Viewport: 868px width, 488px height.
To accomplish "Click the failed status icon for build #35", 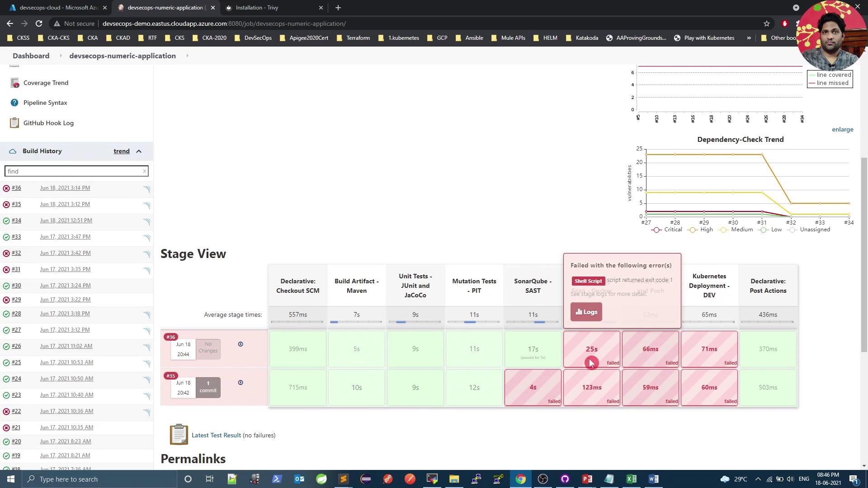I will click(6, 205).
